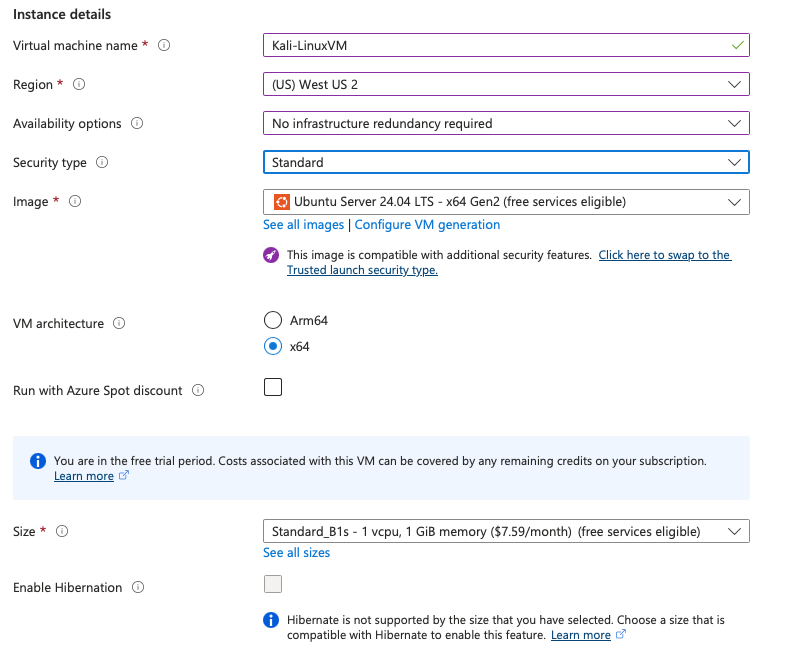
Task: Open info tooltip for Availability options
Action: pyautogui.click(x=137, y=123)
